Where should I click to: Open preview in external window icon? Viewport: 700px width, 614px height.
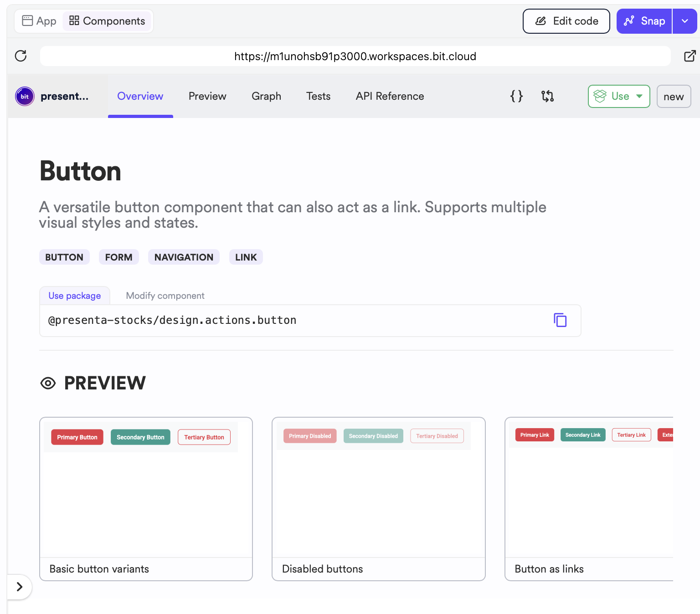point(690,56)
